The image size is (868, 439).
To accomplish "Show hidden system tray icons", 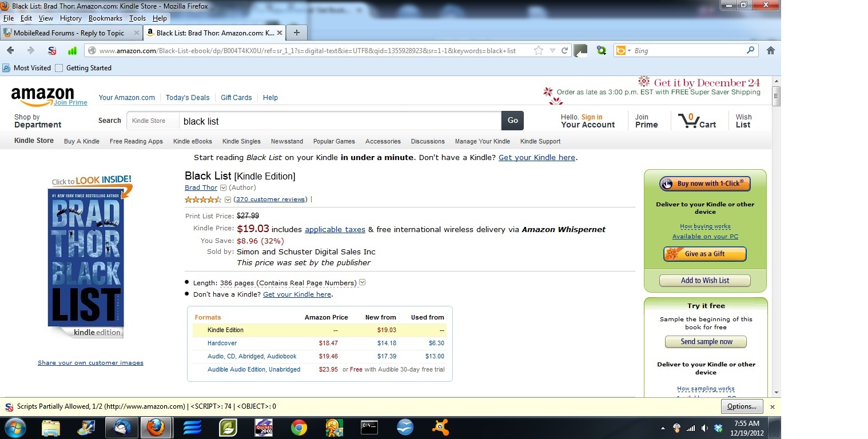I will 663,428.
